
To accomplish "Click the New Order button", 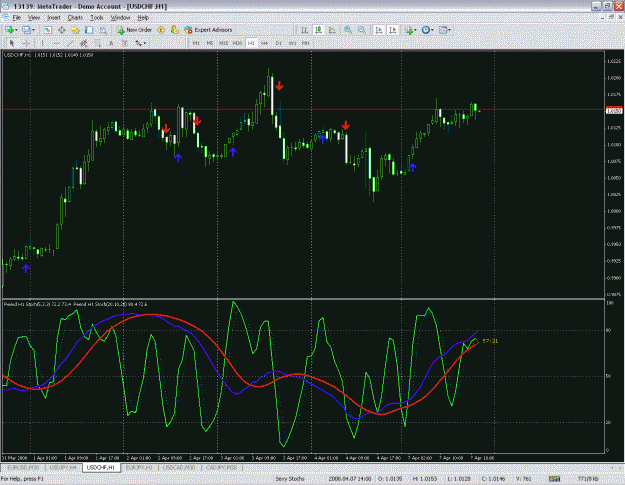I will [x=134, y=30].
